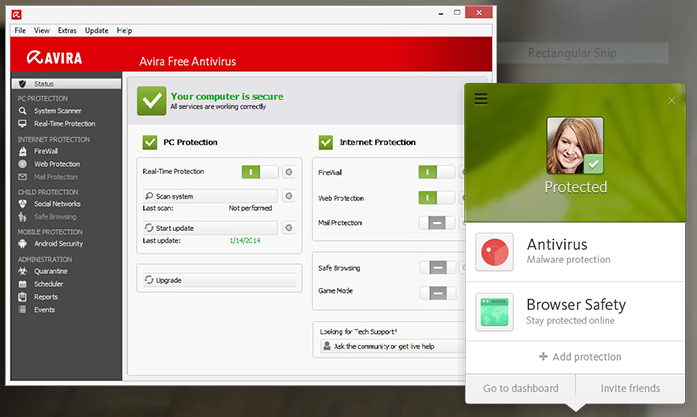The width and height of the screenshot is (697, 417).
Task: Click the green Browser Safety icon
Action: (x=494, y=312)
